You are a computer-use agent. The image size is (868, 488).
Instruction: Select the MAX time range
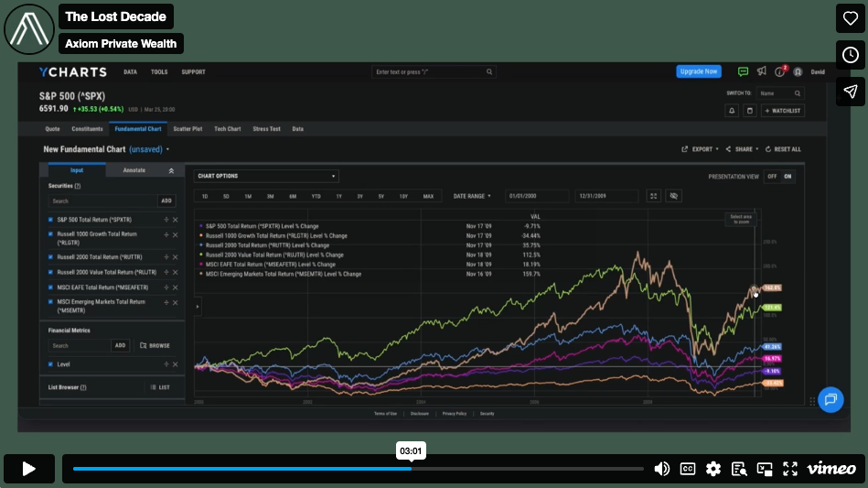(x=428, y=196)
